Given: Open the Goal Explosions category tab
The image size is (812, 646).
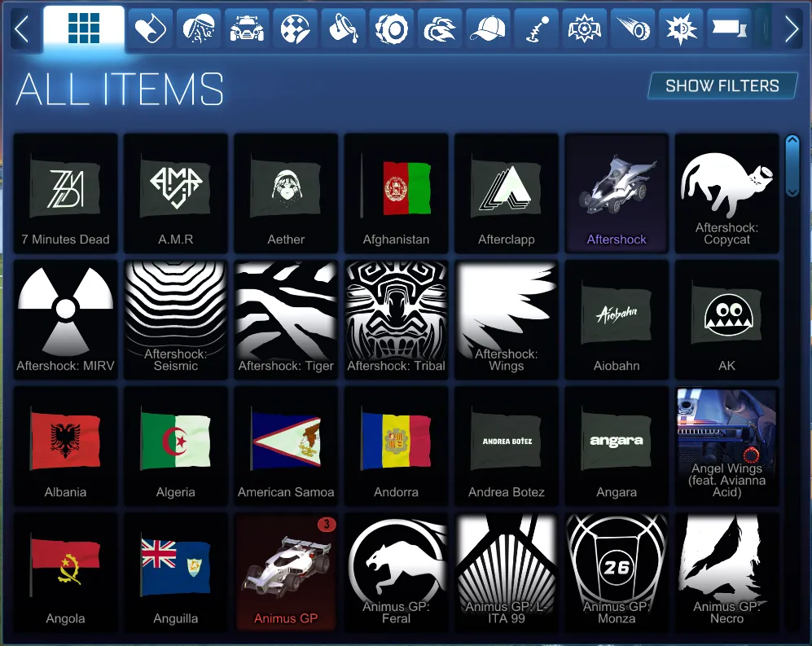Looking at the screenshot, I should click(x=199, y=29).
